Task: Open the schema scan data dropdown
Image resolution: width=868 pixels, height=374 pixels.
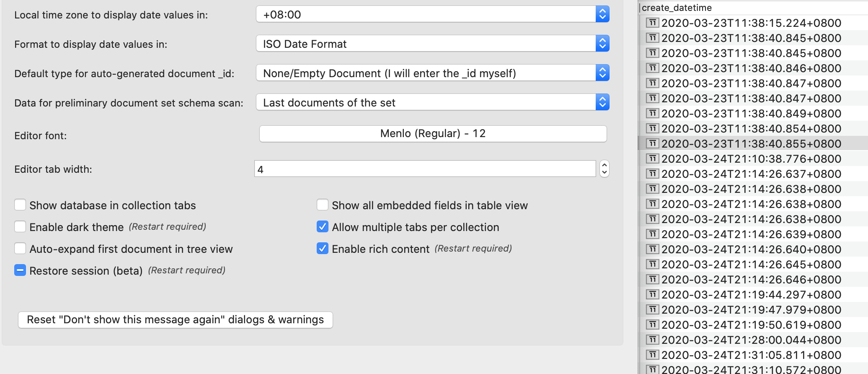Action: (x=432, y=102)
